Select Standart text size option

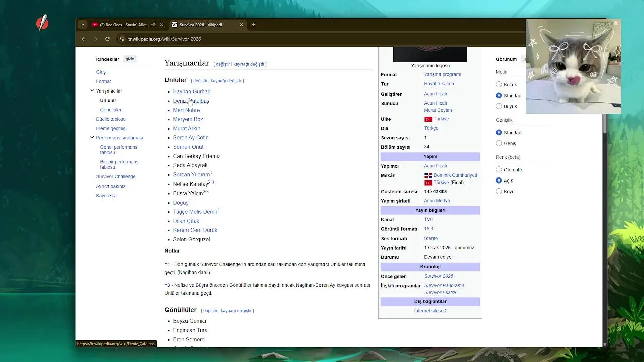[x=499, y=95]
